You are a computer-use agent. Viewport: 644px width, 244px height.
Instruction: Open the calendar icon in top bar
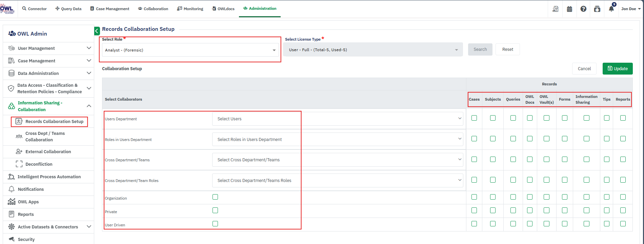pos(569,9)
